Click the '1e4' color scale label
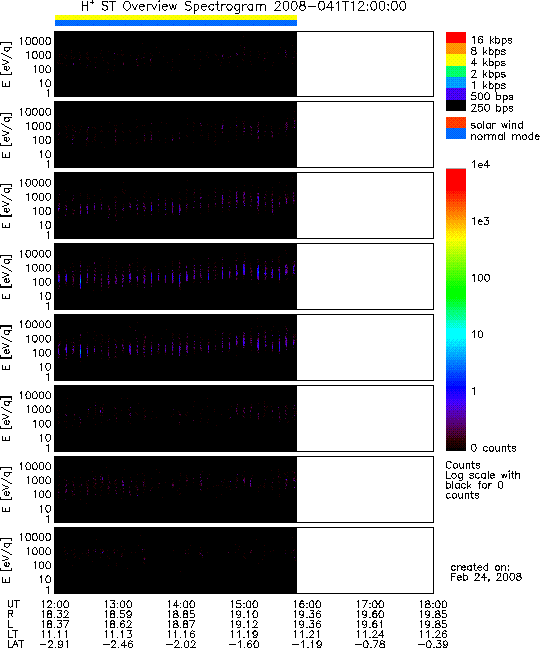Viewport: 540px width, 648px height. pyautogui.click(x=481, y=164)
